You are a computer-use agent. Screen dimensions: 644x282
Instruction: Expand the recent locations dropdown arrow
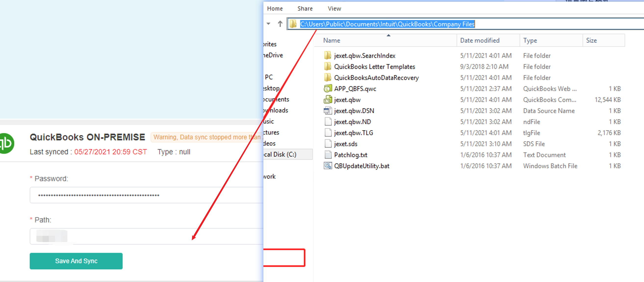pos(269,24)
